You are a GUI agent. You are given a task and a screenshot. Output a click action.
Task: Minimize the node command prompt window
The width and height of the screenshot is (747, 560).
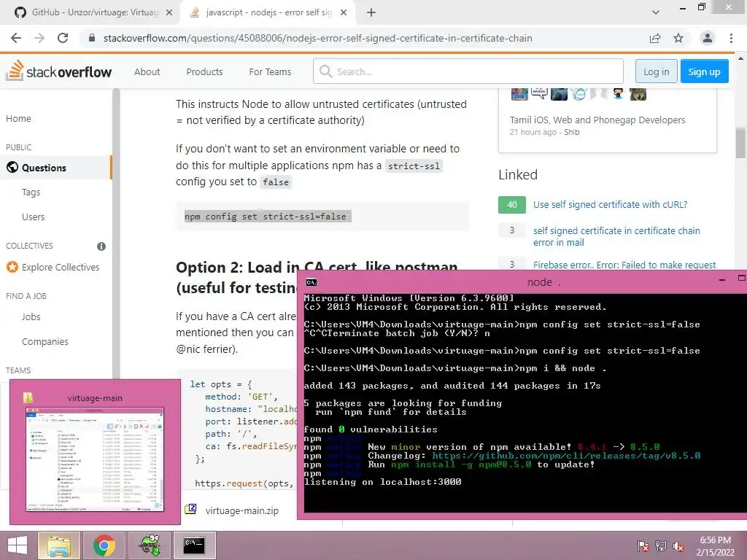click(x=722, y=281)
